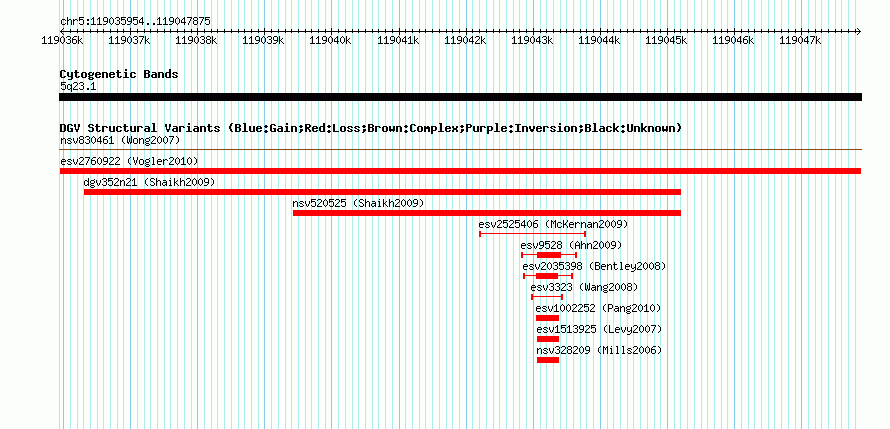The height and width of the screenshot is (429, 890).
Task: Select the dgv352n21 red variant bar
Action: pyautogui.click(x=382, y=192)
